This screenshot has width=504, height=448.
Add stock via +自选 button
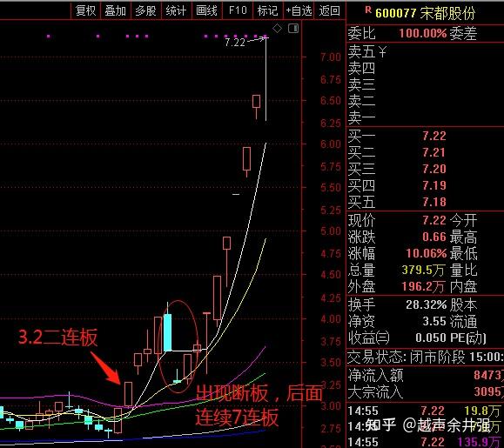[299, 11]
